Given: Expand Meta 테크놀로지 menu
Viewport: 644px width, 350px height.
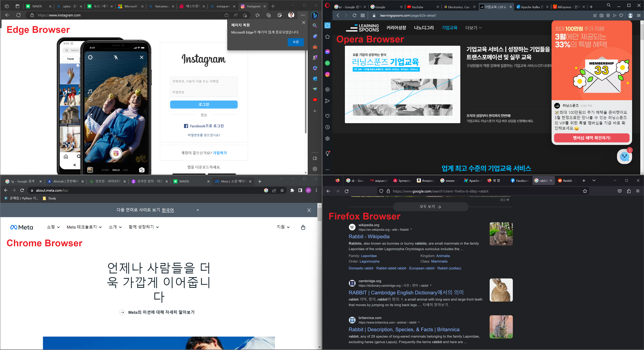Looking at the screenshot, I should click(x=84, y=227).
